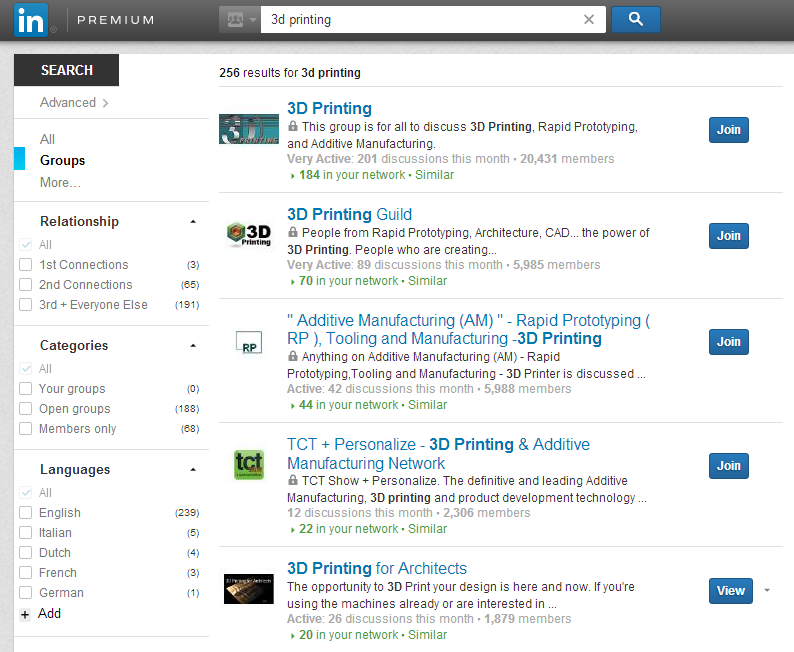Expand '184 in your network' connections
Viewport: 794px width, 652px height.
[x=348, y=175]
